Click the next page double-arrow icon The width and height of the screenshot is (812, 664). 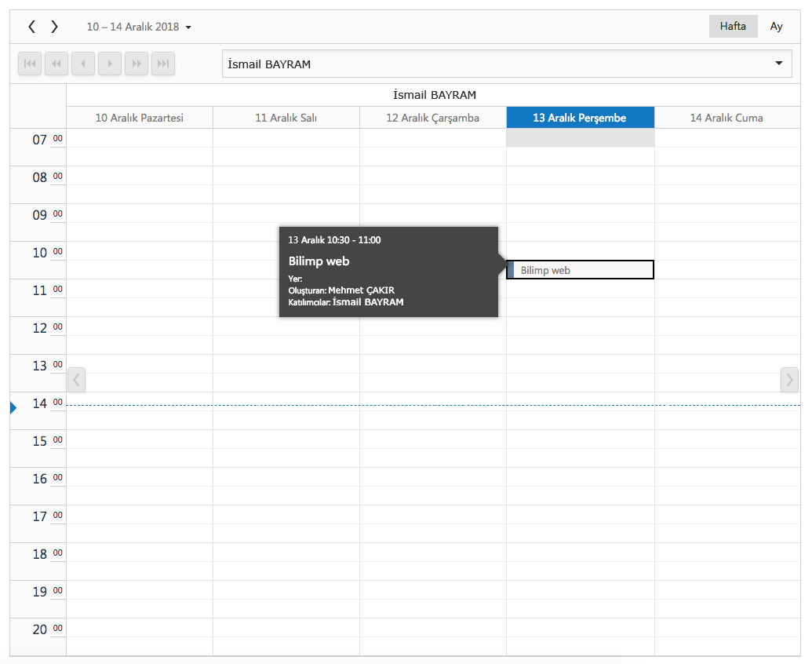pos(137,64)
